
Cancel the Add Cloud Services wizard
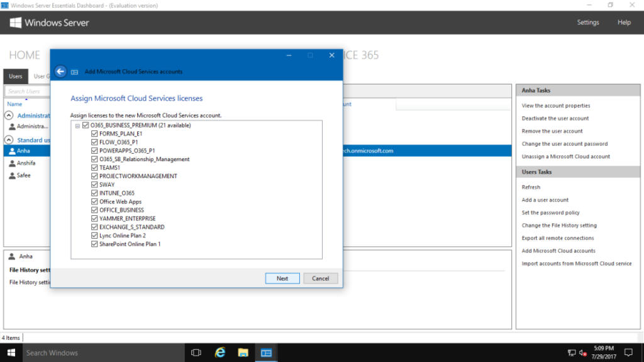click(x=320, y=278)
